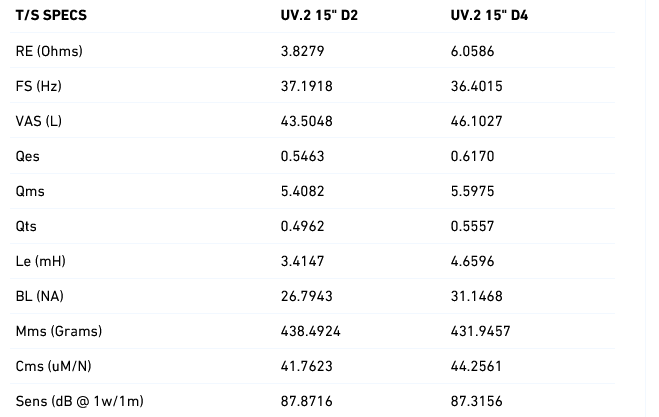Viewport: 659px width, 417px height.
Task: Select the D2 Qms value 5.4082
Action: (302, 191)
